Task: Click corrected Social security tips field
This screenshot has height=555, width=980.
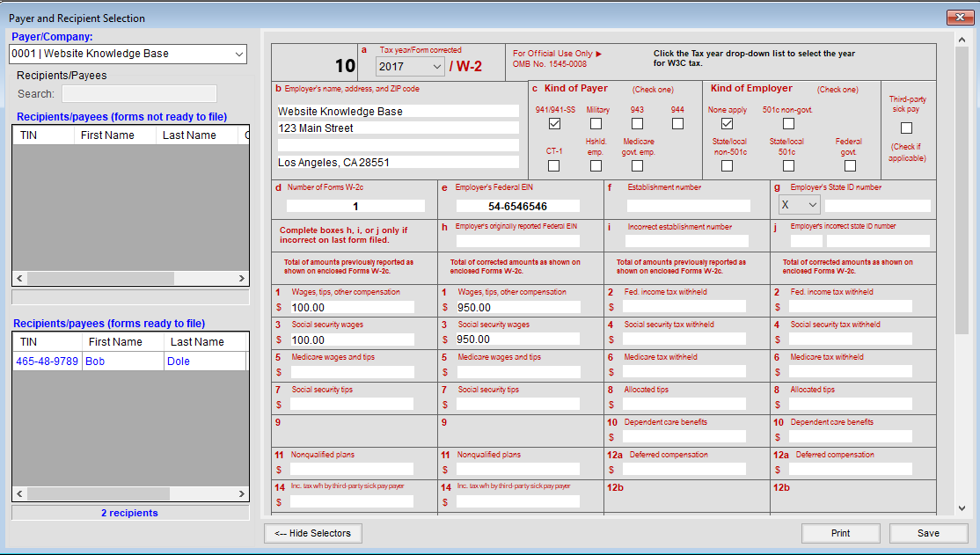Action: pos(518,404)
